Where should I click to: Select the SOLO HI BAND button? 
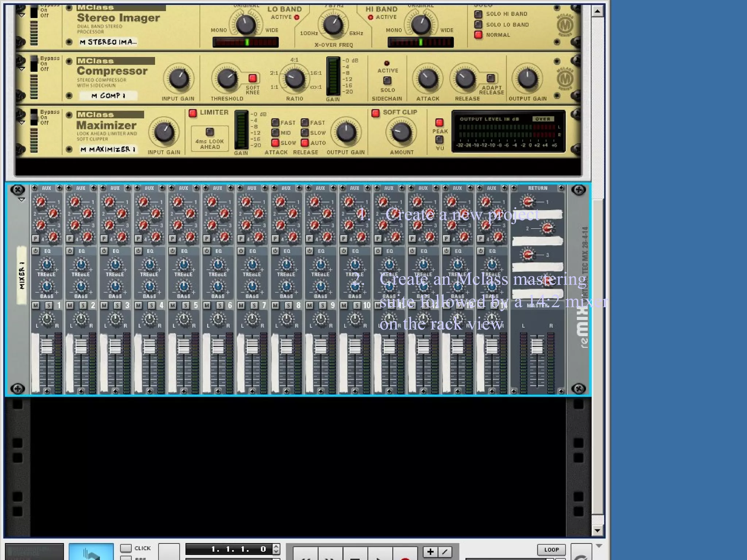[478, 14]
